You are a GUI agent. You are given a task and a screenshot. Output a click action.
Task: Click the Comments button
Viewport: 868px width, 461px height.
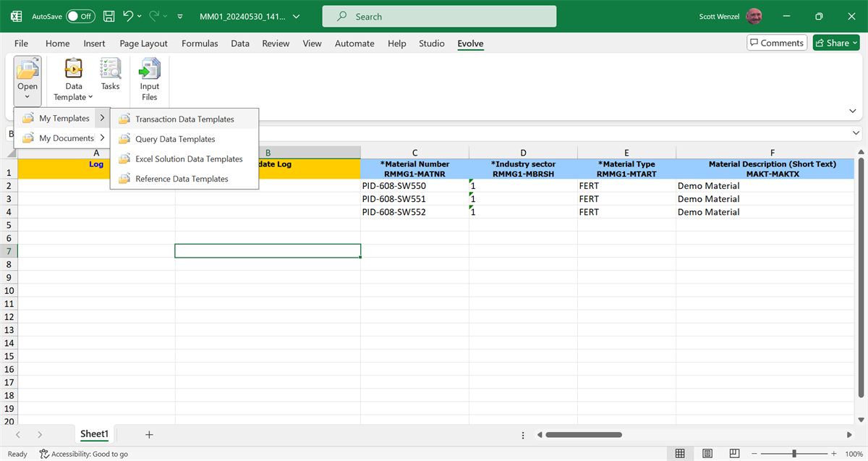click(776, 43)
